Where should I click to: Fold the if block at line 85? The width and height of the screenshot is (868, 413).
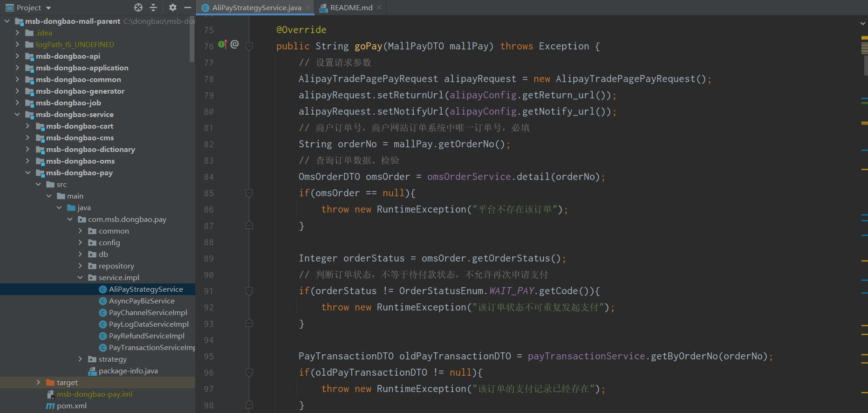[249, 193]
